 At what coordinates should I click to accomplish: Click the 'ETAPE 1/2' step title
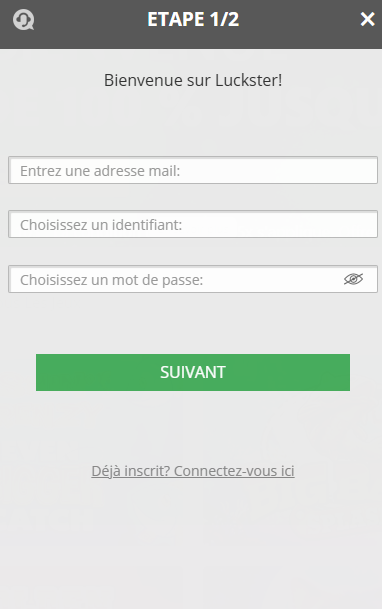coord(193,19)
